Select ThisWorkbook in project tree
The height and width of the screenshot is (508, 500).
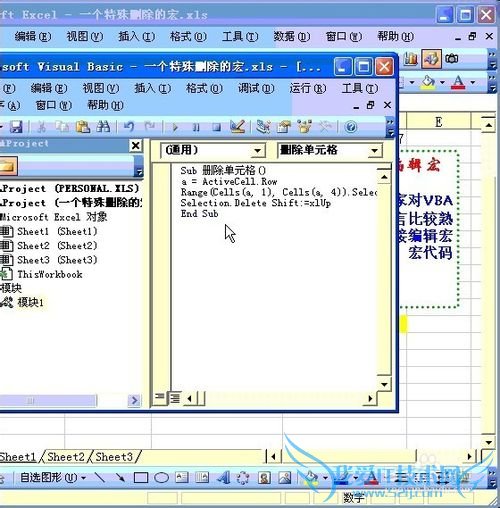[x=50, y=274]
